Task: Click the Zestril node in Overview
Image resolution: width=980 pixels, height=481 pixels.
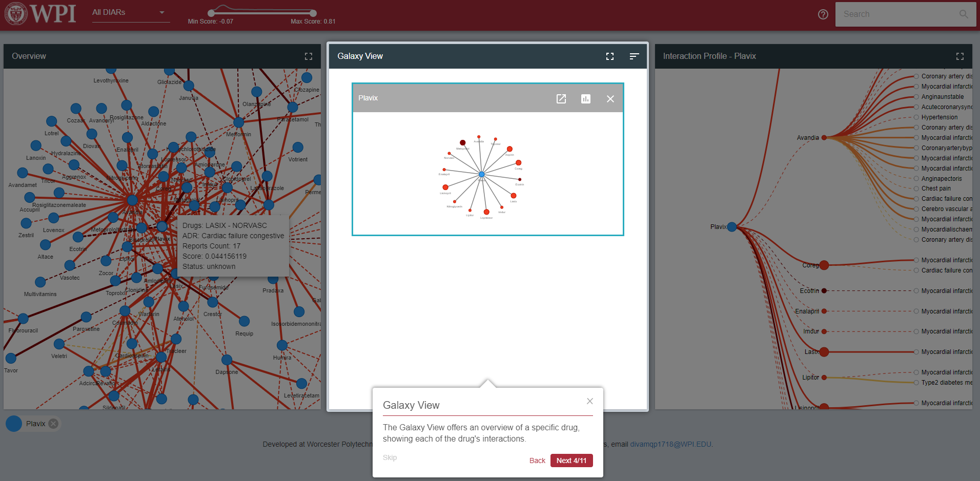Action: point(26,223)
